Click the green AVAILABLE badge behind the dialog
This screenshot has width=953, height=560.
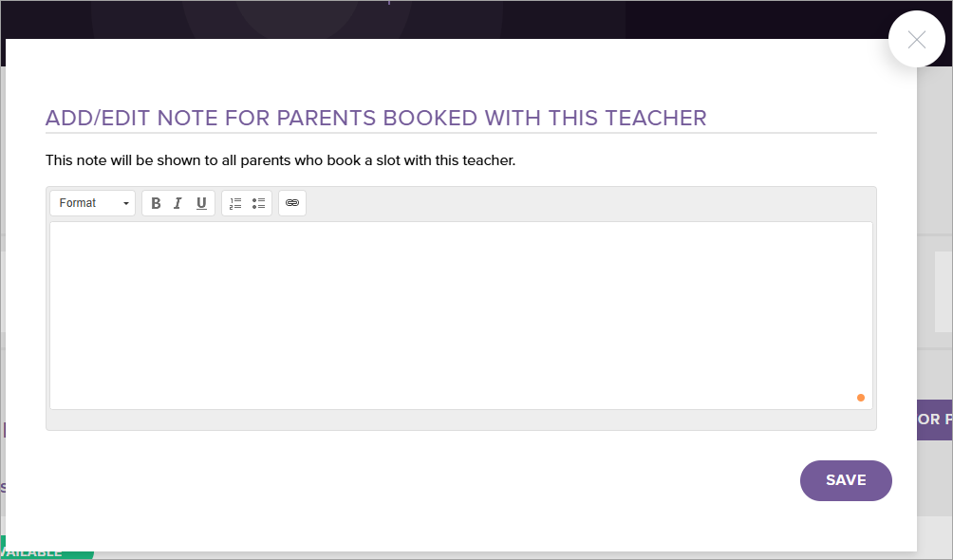pyautogui.click(x=47, y=552)
